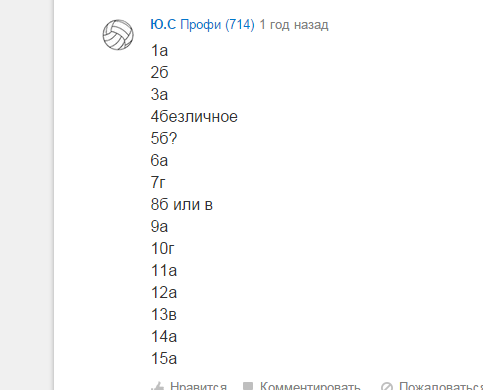Viewport: 483px width, 390px height.
Task: Click the first answer line '1а'
Action: (x=159, y=51)
